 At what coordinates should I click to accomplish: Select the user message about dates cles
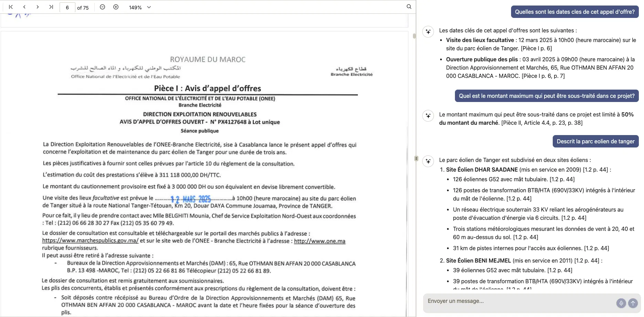pos(575,12)
